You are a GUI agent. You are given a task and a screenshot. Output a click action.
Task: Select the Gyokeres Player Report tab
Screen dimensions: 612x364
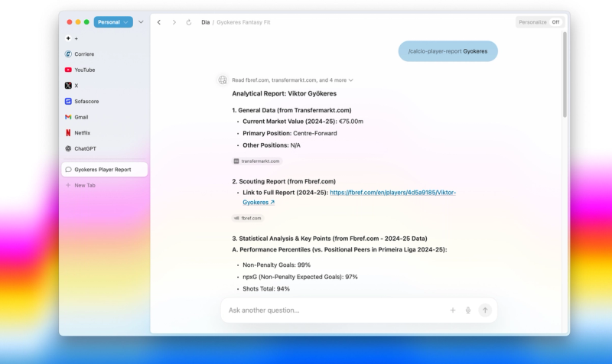105,170
